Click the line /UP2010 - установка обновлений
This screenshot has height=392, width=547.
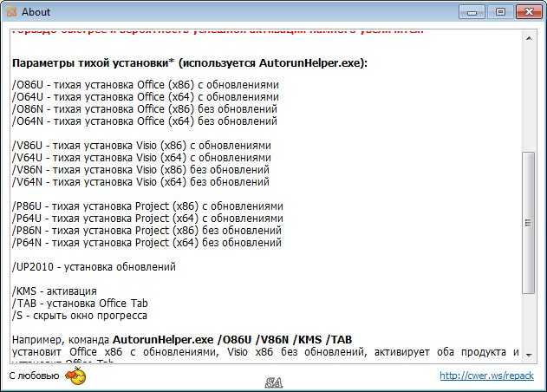tap(94, 267)
